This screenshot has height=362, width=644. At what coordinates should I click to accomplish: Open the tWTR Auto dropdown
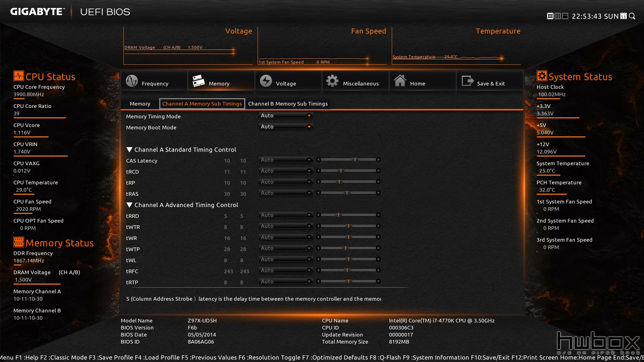tap(286, 226)
